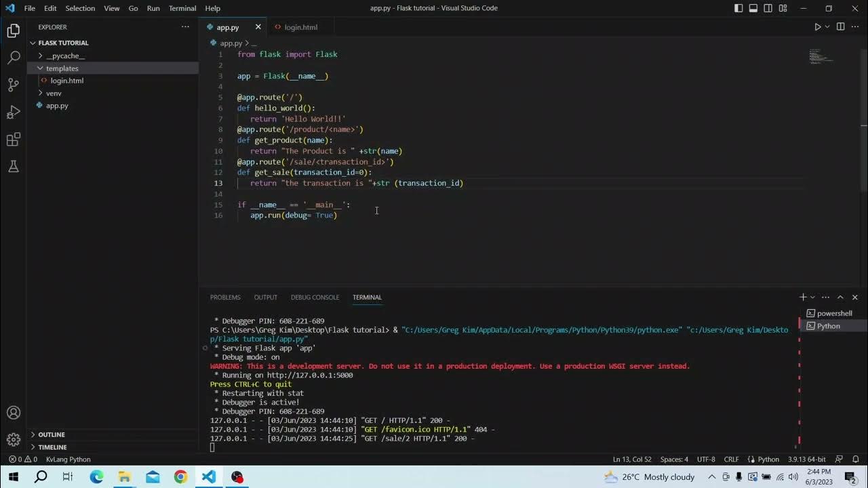The width and height of the screenshot is (868, 488).
Task: Open Windows Start button
Action: [x=14, y=476]
